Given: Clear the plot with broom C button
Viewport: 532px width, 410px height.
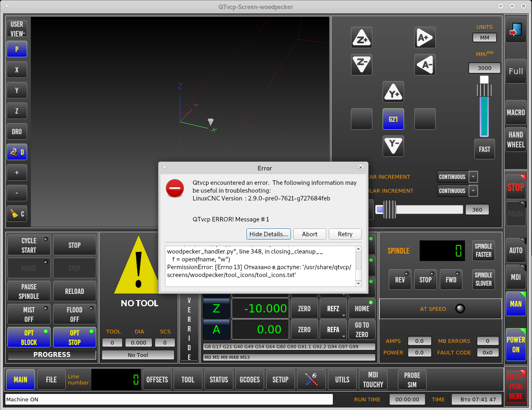Looking at the screenshot, I should tap(17, 214).
